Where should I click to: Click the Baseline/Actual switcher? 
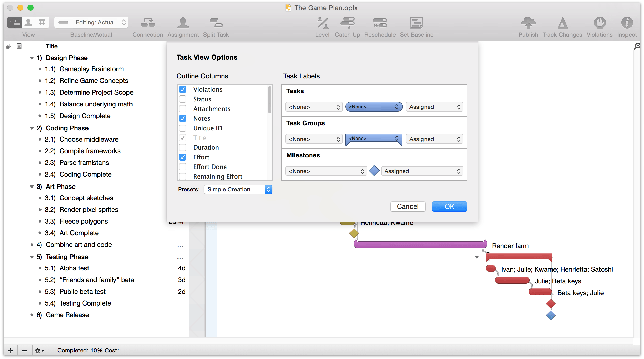click(91, 22)
